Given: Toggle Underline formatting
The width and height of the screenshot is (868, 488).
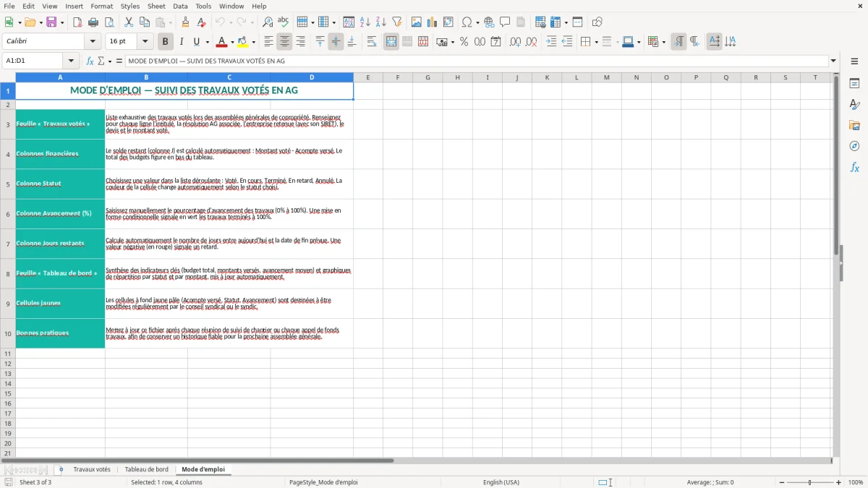Looking at the screenshot, I should click(x=197, y=42).
